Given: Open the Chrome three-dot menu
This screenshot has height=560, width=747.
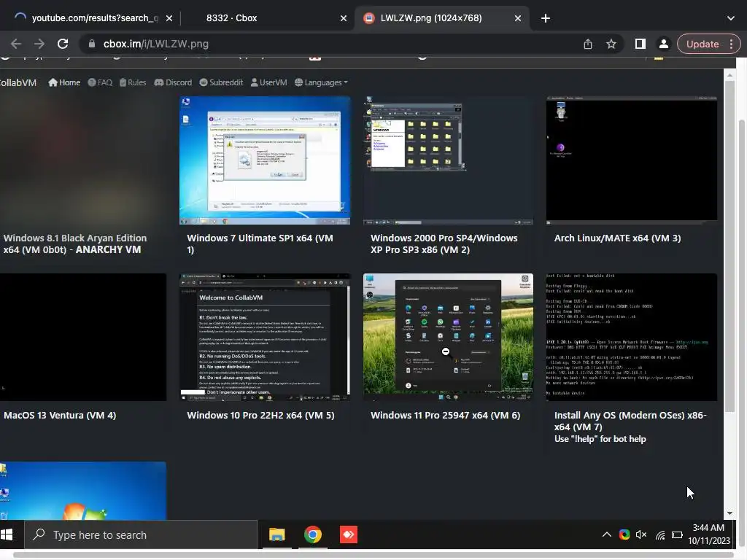Looking at the screenshot, I should pyautogui.click(x=731, y=44).
